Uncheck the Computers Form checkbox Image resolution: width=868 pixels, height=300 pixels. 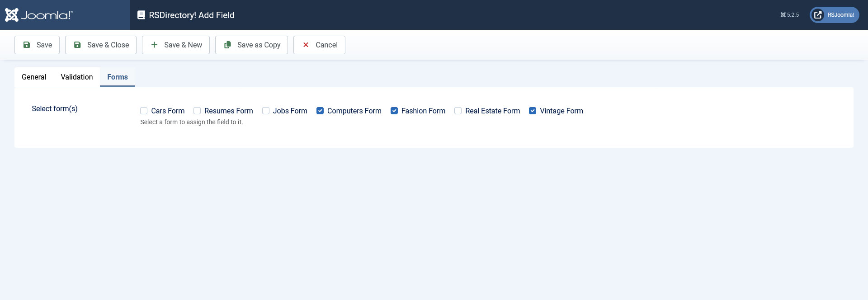click(320, 111)
